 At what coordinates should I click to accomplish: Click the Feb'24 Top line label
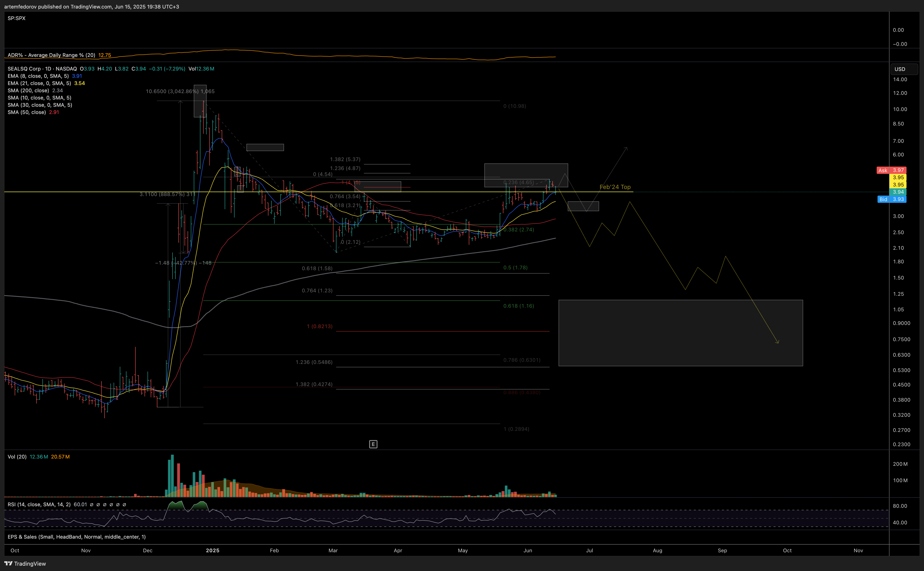[615, 187]
